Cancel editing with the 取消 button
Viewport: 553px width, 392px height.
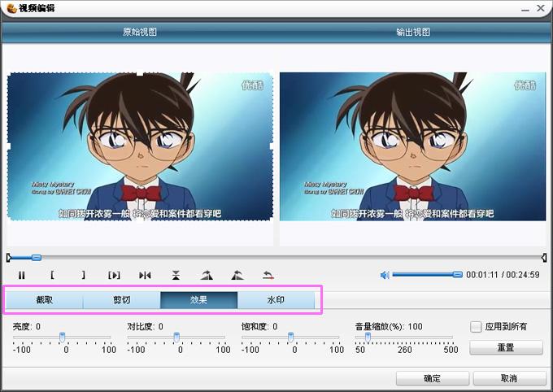pyautogui.click(x=509, y=378)
